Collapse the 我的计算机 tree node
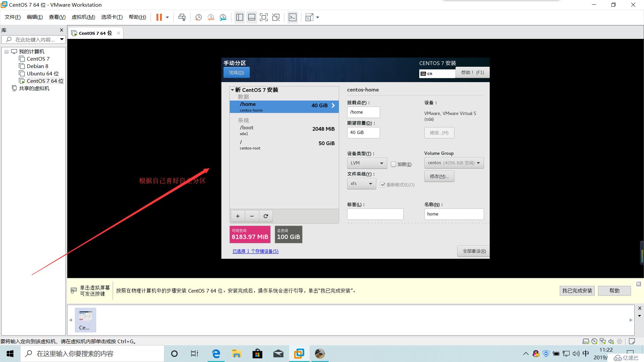This screenshot has width=644, height=362. (6, 52)
